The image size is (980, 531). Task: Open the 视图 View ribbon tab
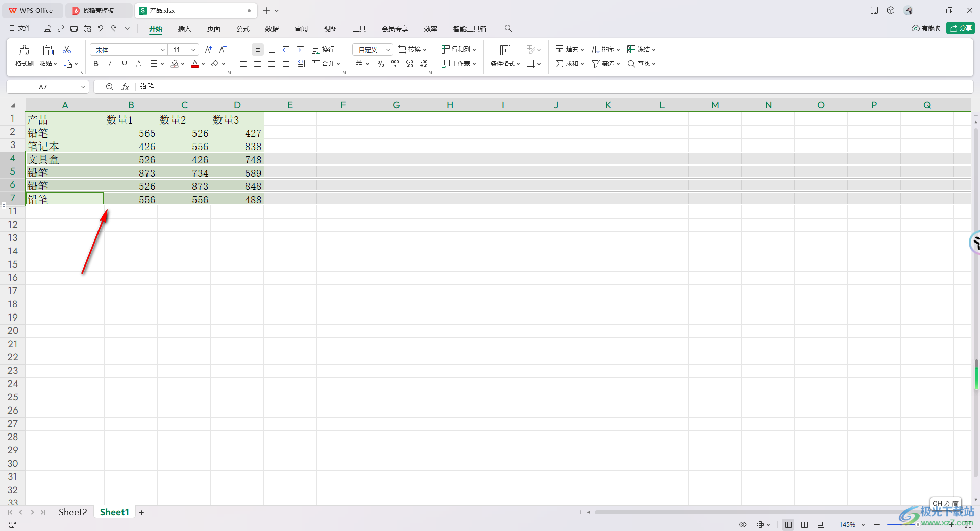(330, 29)
